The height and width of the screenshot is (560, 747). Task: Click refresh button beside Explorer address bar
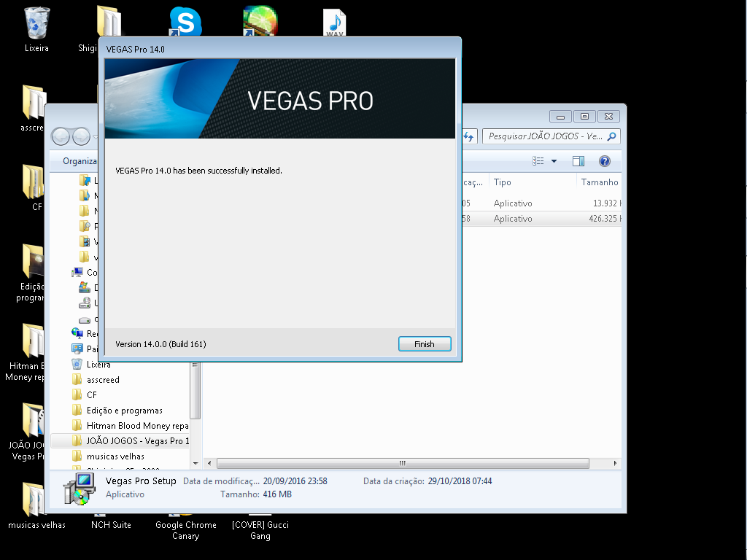469,136
